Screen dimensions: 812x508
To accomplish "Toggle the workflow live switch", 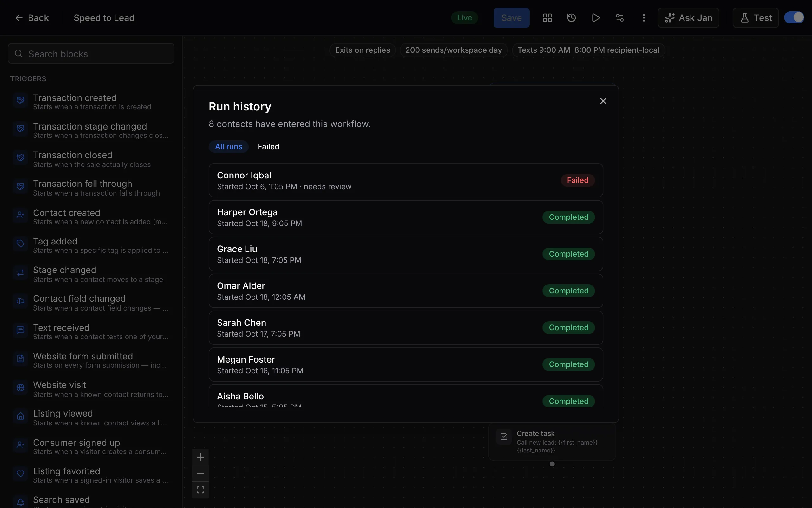I will [794, 17].
